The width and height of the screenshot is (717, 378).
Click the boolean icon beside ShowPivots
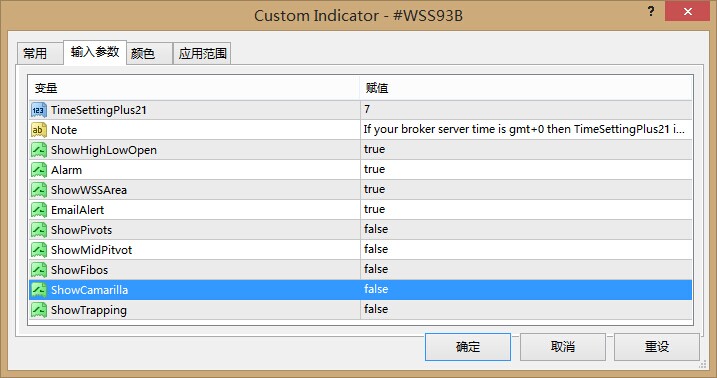click(39, 230)
